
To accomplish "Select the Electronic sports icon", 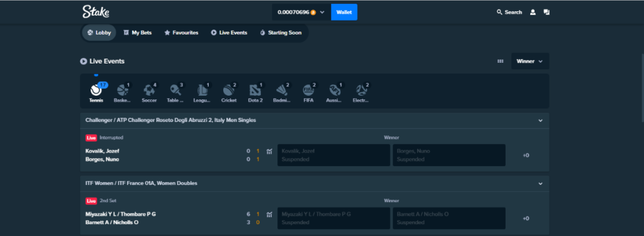I will (x=362, y=92).
